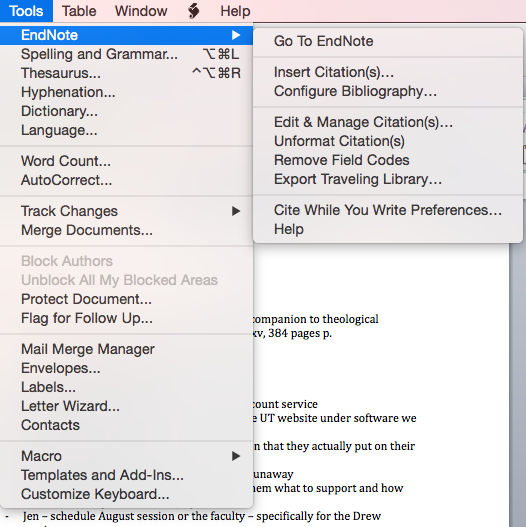Choose Remove Field Codes

click(388, 160)
